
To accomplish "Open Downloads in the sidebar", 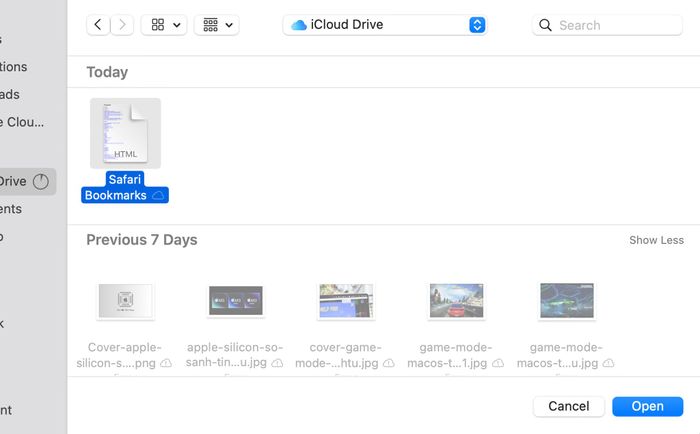I will (10, 95).
